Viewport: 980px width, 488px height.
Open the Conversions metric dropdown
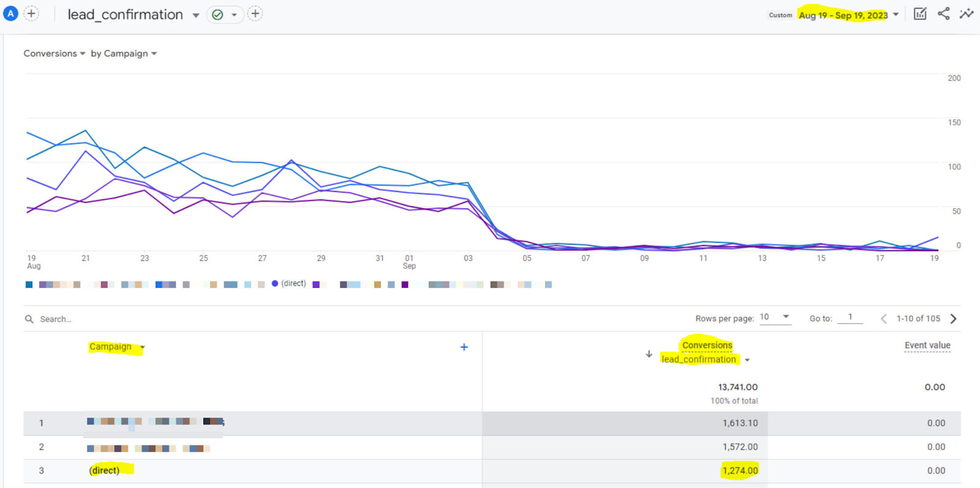(55, 53)
